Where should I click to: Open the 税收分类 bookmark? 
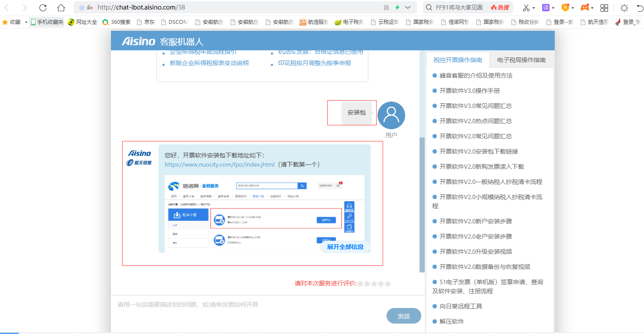coord(525,22)
